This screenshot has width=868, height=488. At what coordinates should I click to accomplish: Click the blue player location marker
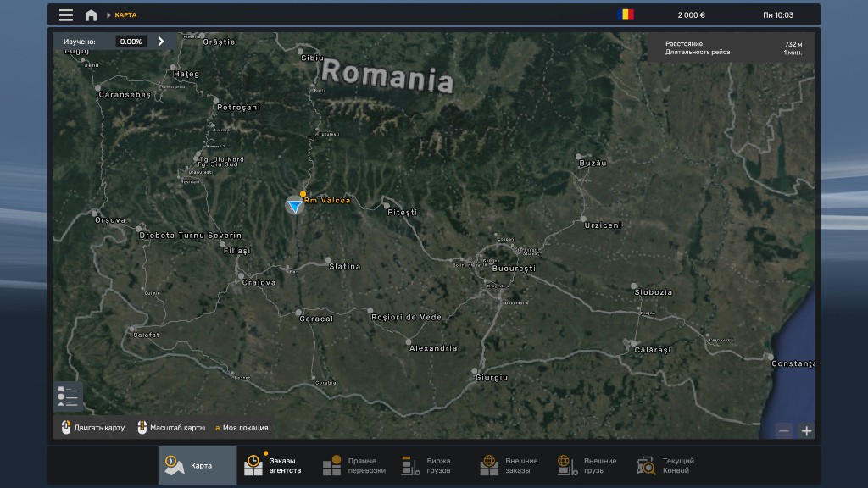pyautogui.click(x=294, y=206)
